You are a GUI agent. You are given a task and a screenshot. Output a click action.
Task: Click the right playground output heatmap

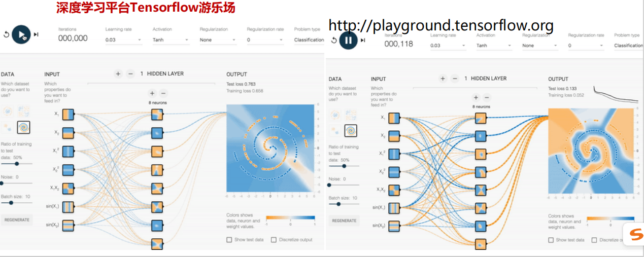(591, 151)
